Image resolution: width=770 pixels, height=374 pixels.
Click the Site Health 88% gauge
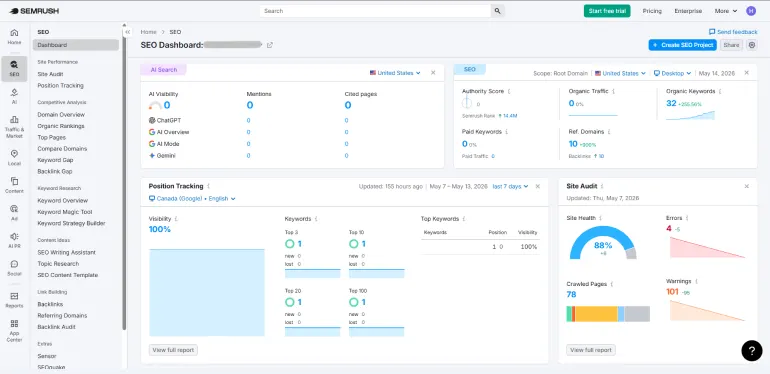point(603,243)
